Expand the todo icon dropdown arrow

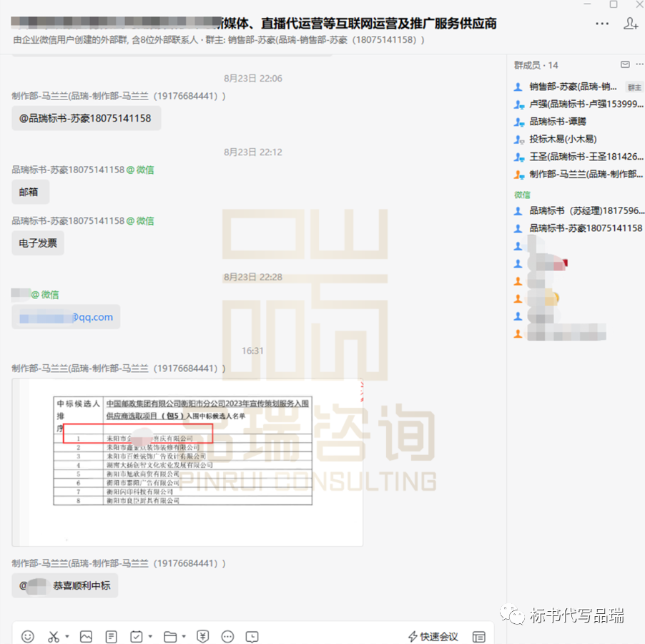149,636
